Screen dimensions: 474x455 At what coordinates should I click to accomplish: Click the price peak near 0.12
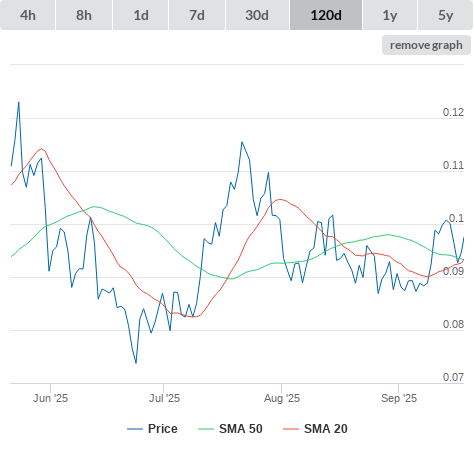point(19,102)
